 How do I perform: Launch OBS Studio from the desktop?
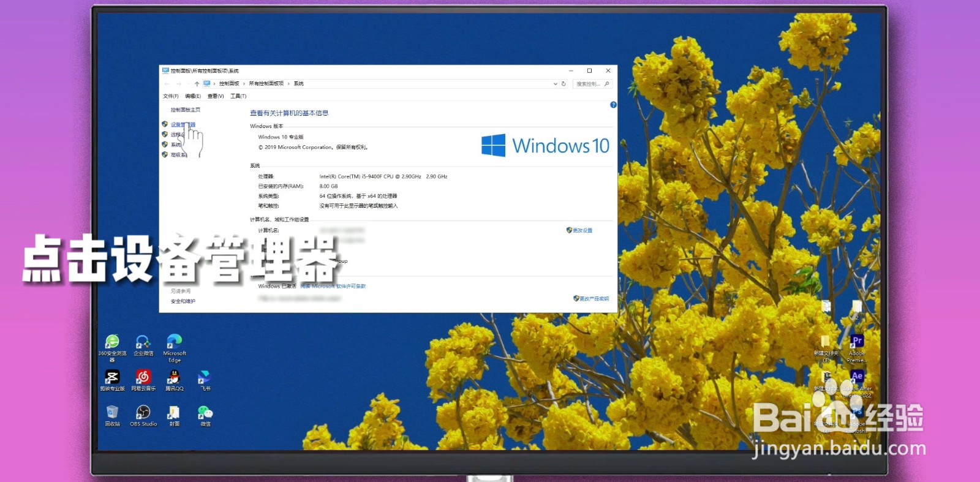coord(143,415)
